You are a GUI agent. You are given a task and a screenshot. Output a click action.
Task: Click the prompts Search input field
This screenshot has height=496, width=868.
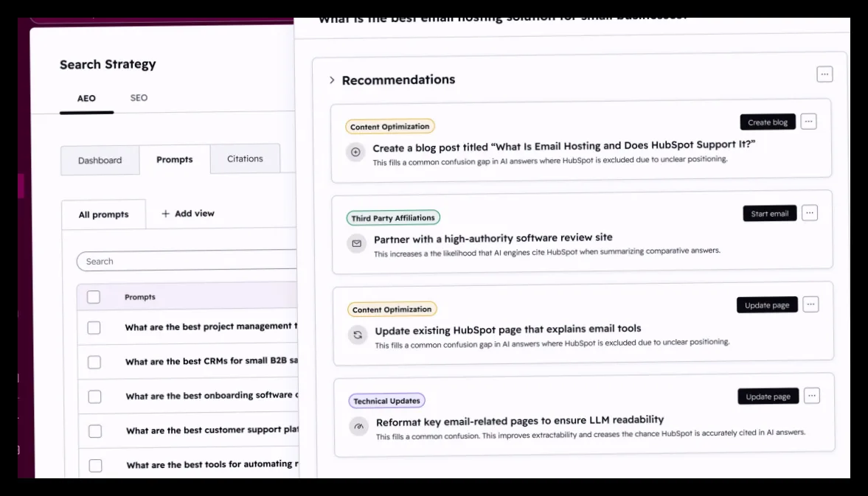(x=187, y=261)
